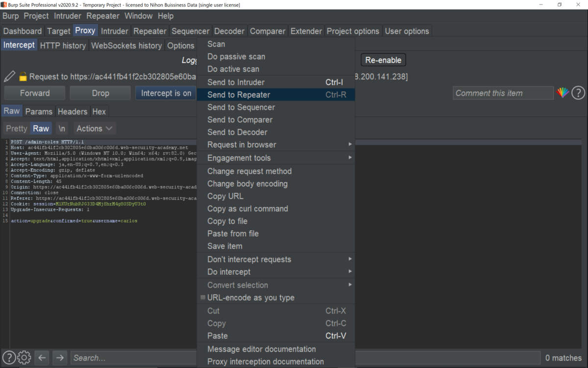
Task: Switch to the Repeater tab
Action: [150, 31]
